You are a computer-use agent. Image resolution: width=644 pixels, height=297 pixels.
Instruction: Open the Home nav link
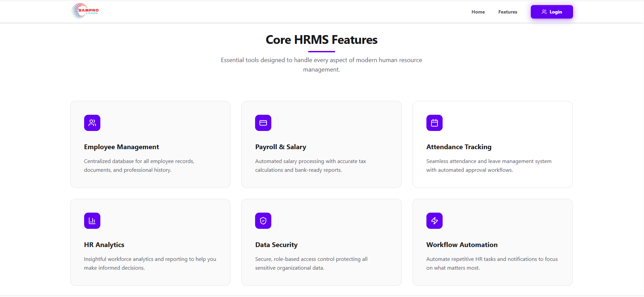[478, 12]
